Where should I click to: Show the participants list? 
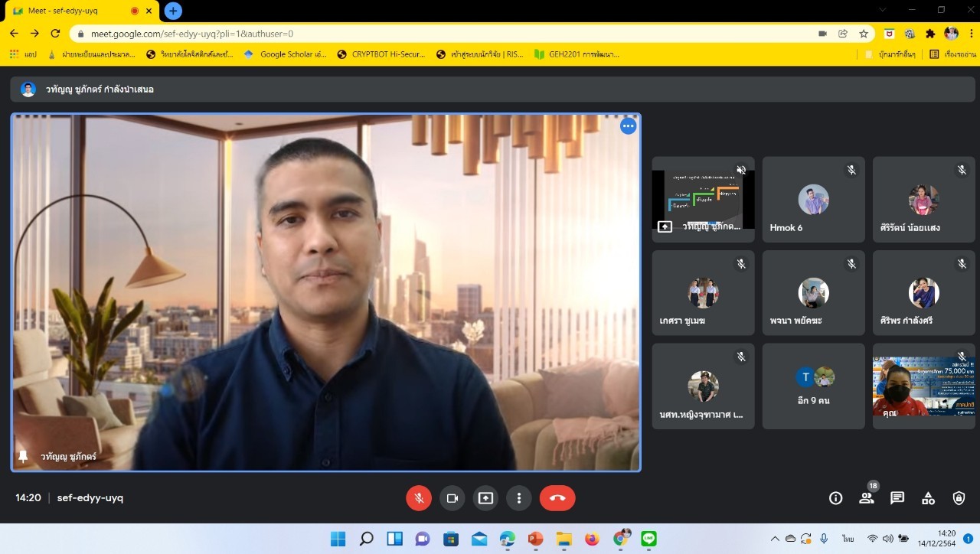click(867, 498)
